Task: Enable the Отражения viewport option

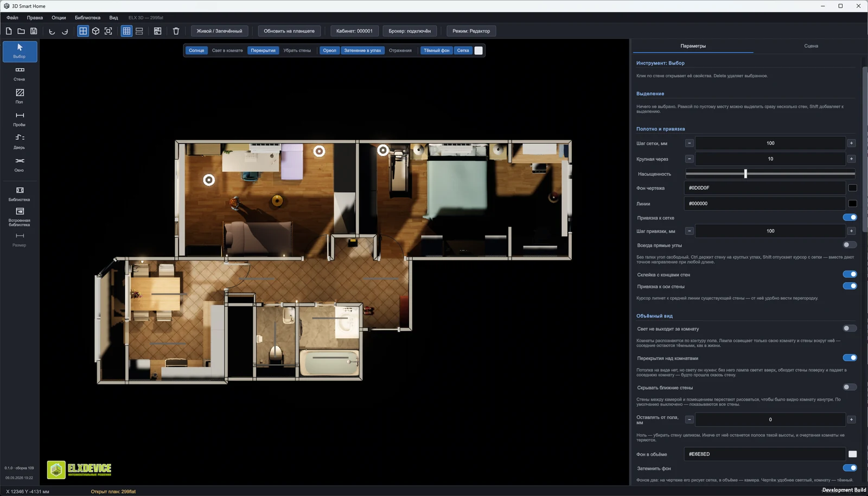Action: point(400,50)
